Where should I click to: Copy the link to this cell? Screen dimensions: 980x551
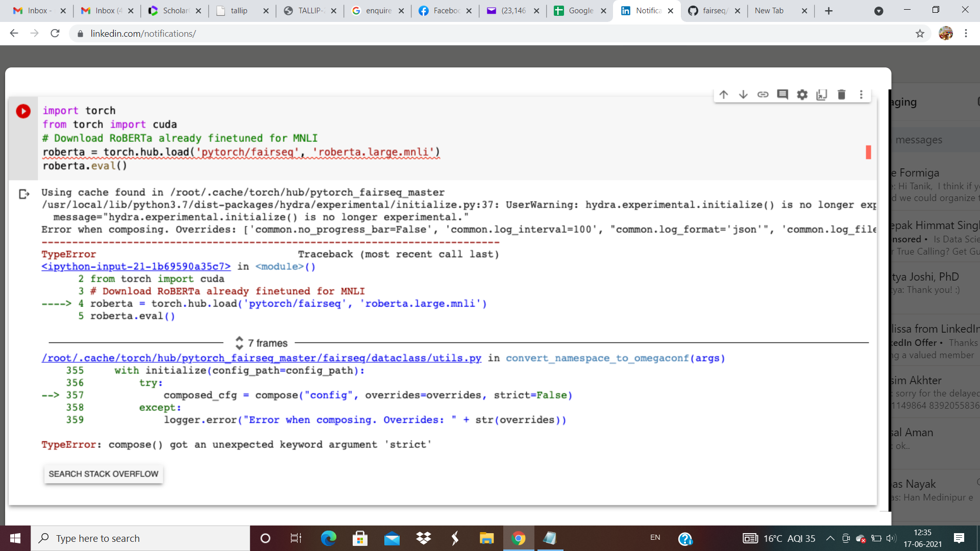tap(763, 94)
